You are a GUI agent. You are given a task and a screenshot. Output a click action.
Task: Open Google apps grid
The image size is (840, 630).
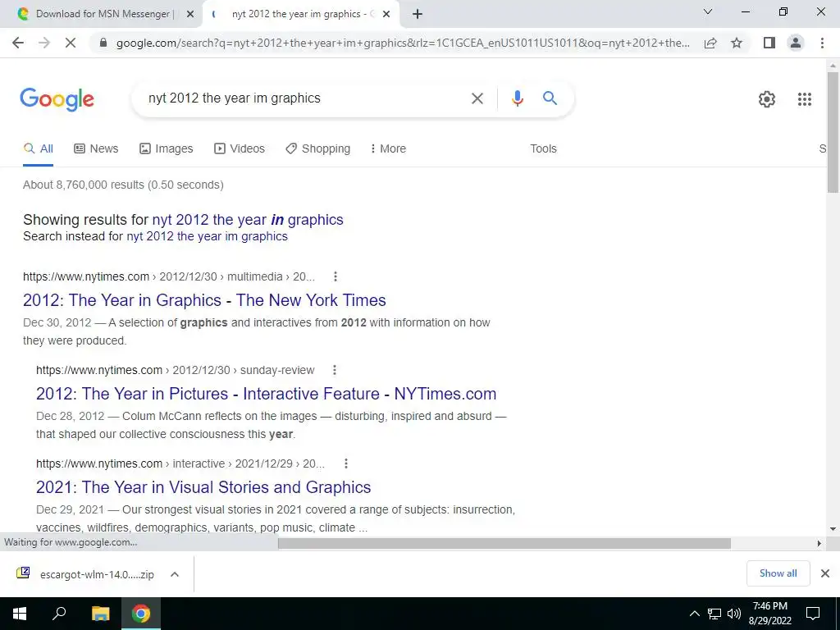[x=804, y=99]
